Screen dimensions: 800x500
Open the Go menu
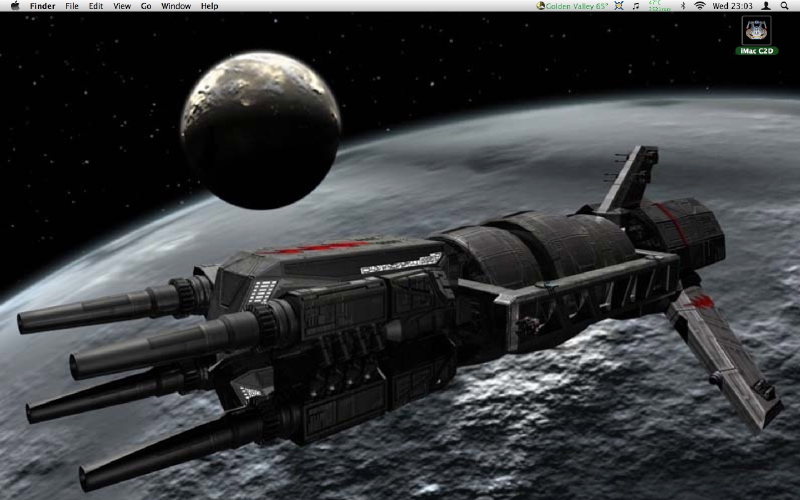pyautogui.click(x=146, y=6)
